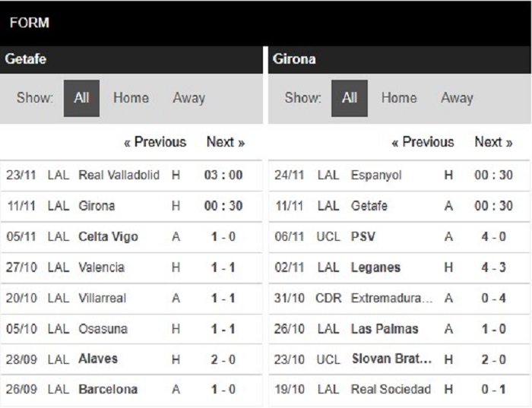Open Getafe match against Barcelona
The height and width of the screenshot is (408, 532).
click(131, 390)
